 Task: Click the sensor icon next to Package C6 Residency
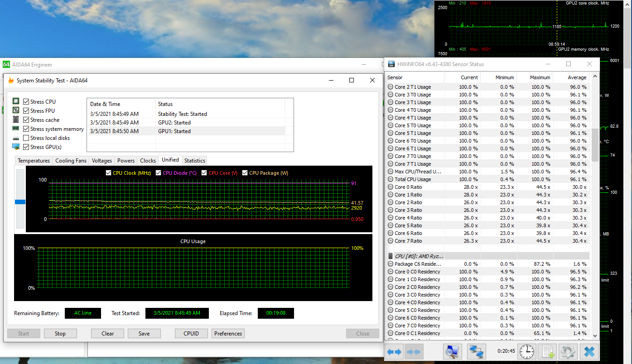(391, 264)
